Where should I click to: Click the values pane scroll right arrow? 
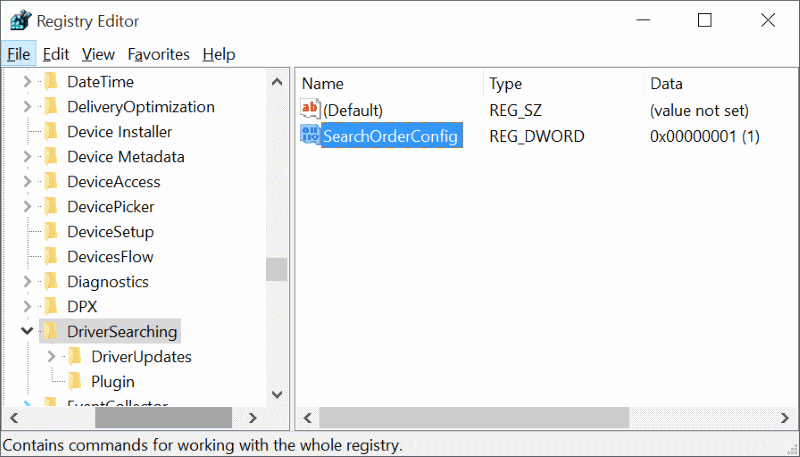[x=785, y=418]
